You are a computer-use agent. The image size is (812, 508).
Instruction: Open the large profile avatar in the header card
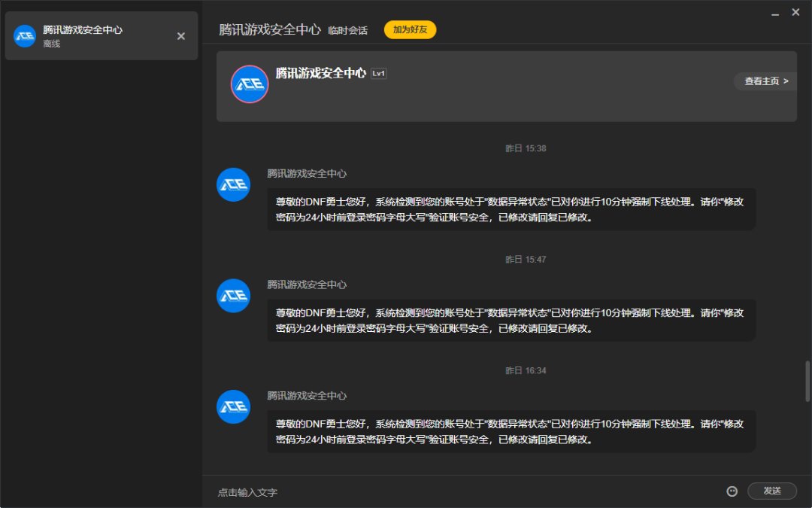[250, 84]
